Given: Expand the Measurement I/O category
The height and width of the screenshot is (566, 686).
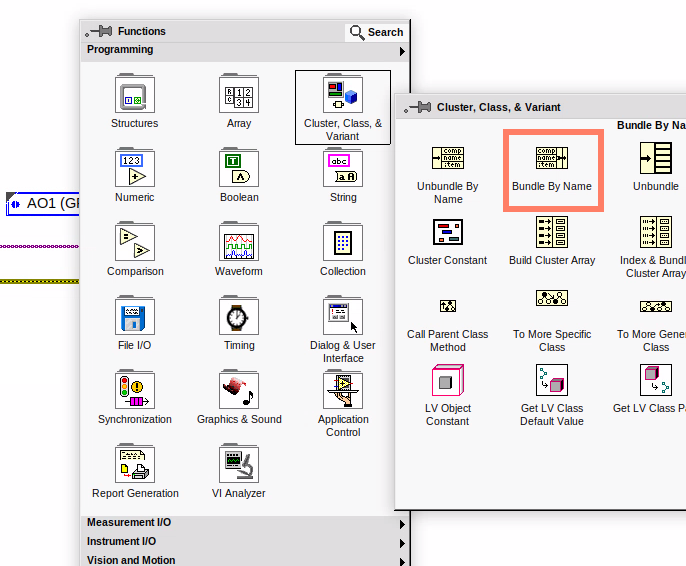Looking at the screenshot, I should [x=245, y=523].
